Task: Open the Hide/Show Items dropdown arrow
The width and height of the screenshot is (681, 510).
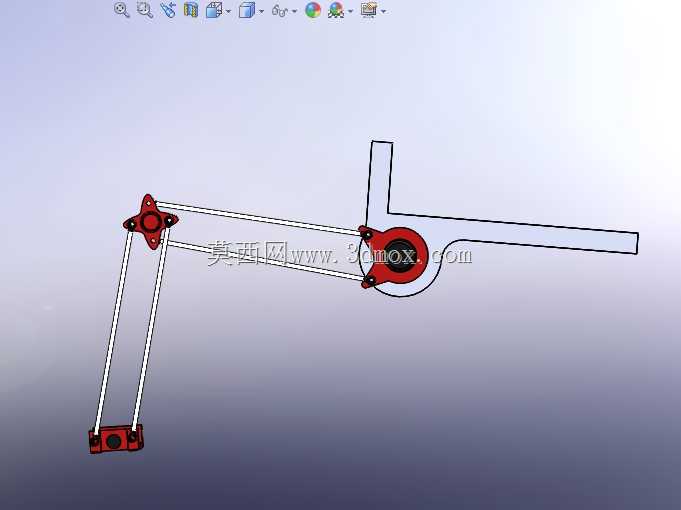Action: pyautogui.click(x=294, y=11)
